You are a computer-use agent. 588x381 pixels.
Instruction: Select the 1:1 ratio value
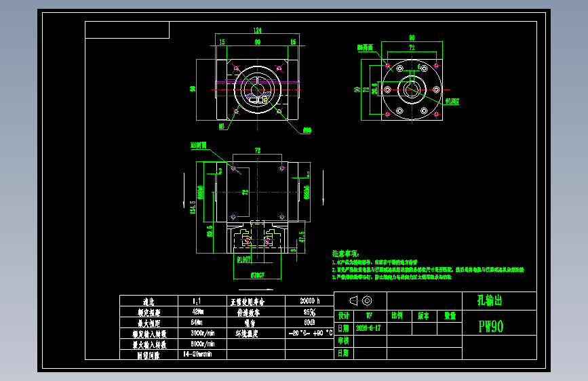[x=197, y=301]
